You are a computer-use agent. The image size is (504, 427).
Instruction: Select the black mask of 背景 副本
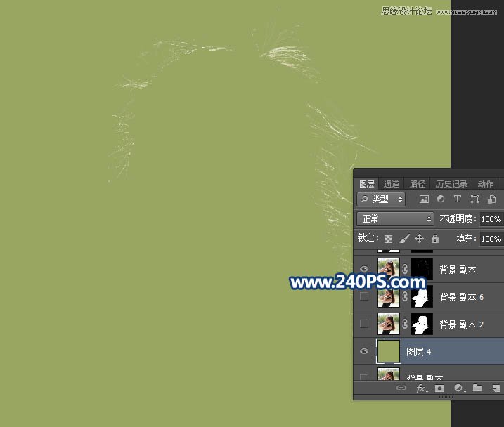click(x=422, y=269)
